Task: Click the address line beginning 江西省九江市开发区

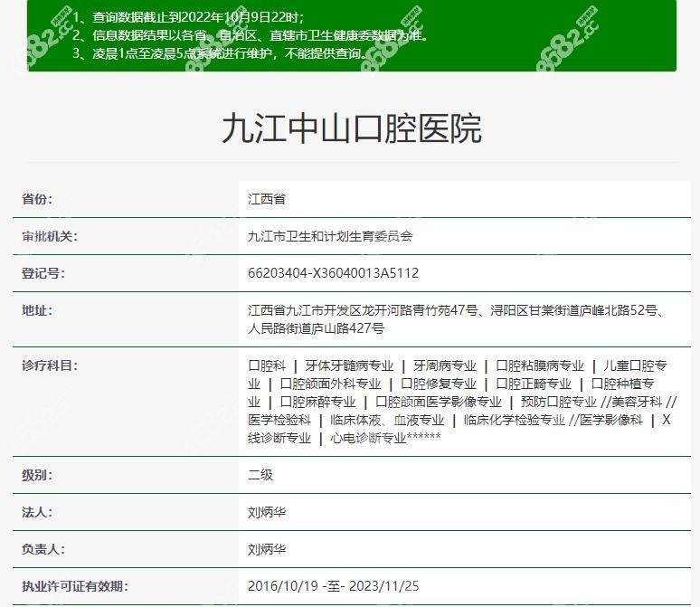Action: pos(456,310)
